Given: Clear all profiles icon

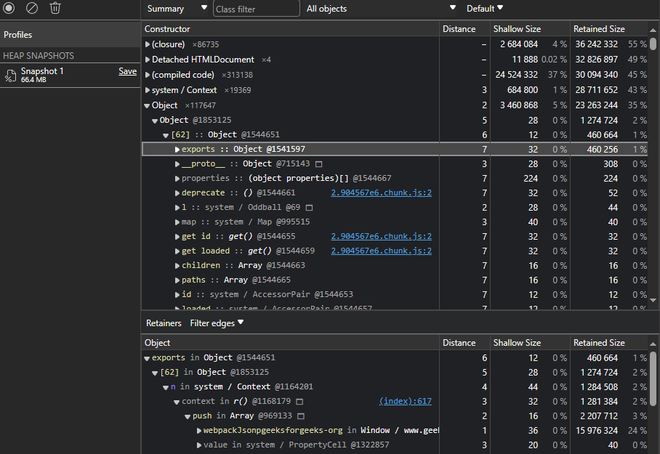Looking at the screenshot, I should [32, 8].
